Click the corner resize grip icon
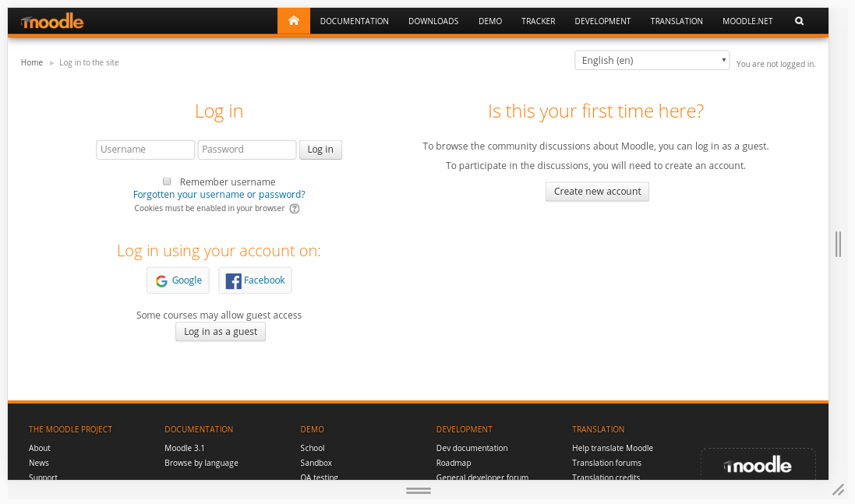This screenshot has width=855, height=504. (x=838, y=490)
